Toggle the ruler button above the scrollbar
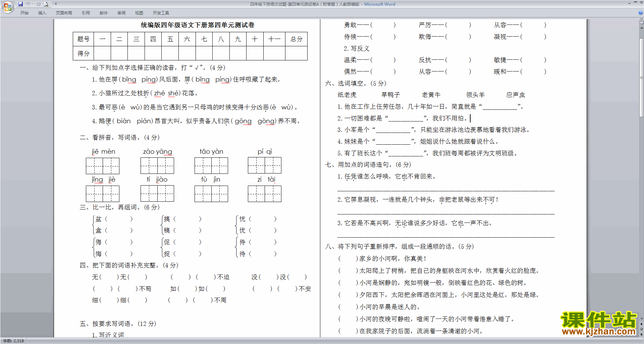 pyautogui.click(x=641, y=22)
